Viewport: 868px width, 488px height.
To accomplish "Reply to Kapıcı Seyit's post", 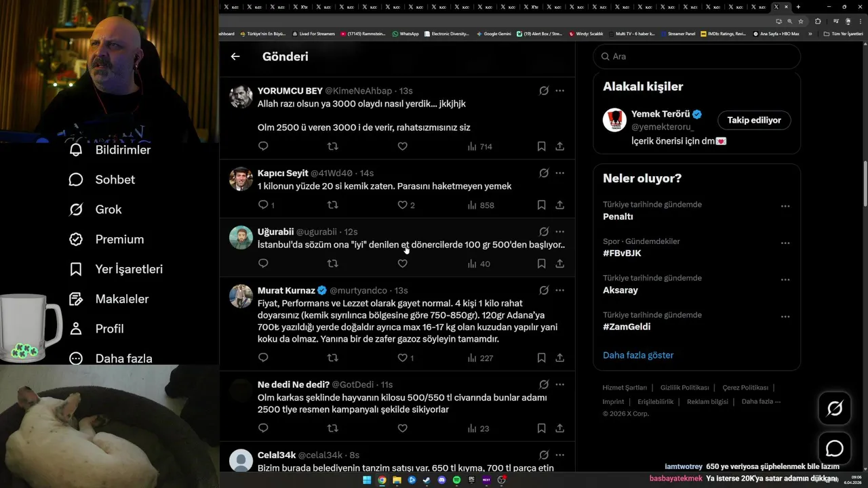I will click(x=267, y=205).
